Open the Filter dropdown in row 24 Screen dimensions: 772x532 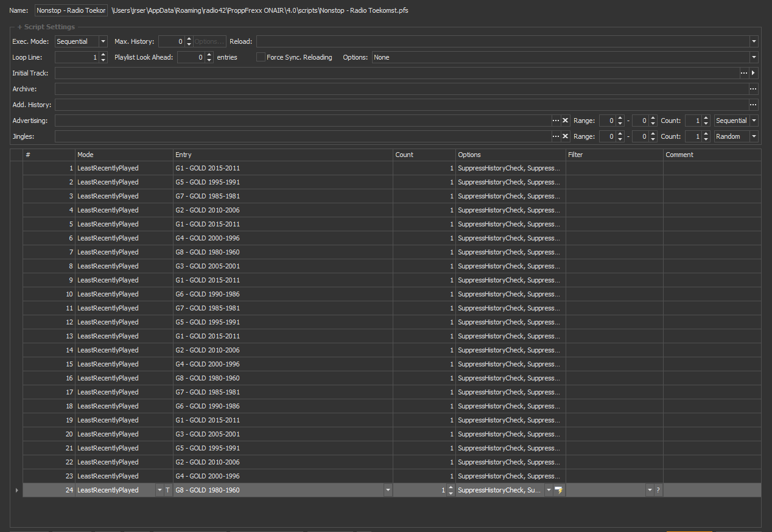point(650,490)
